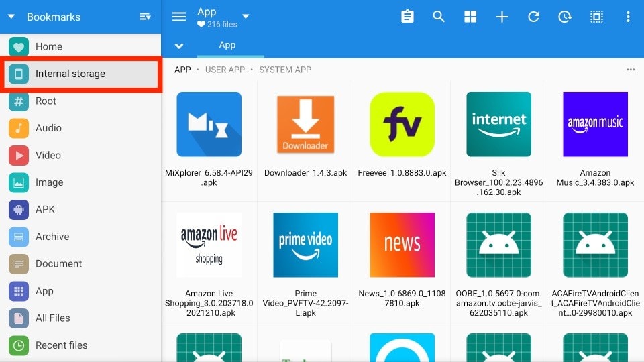Click the select-all icon
The height and width of the screenshot is (362, 644).
click(x=597, y=17)
